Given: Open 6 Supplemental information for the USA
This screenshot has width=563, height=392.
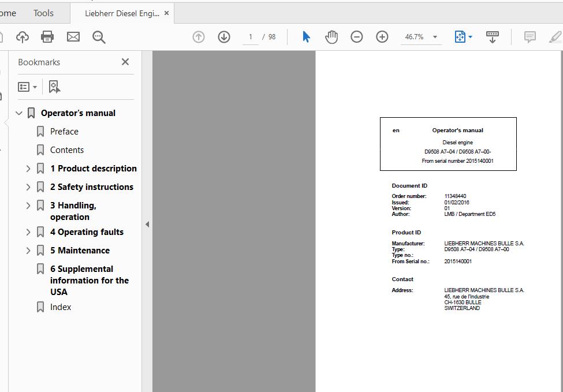Looking at the screenshot, I should click(x=90, y=281).
